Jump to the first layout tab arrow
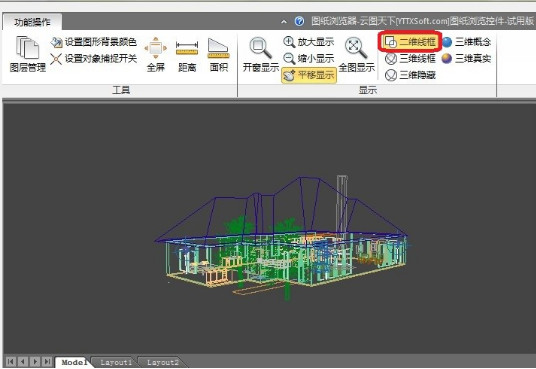 11,361
